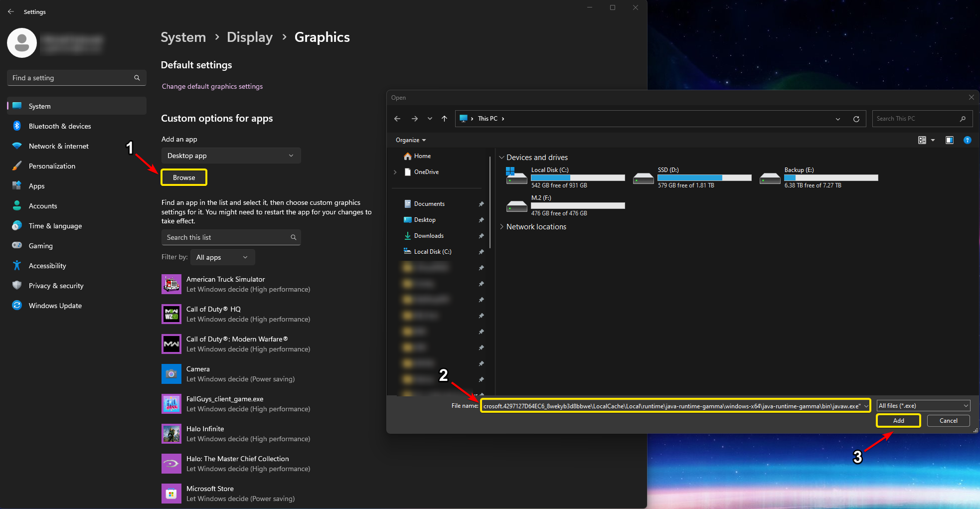This screenshot has height=509, width=980.
Task: Select the Local Disk (C:) drive
Action: tap(565, 177)
